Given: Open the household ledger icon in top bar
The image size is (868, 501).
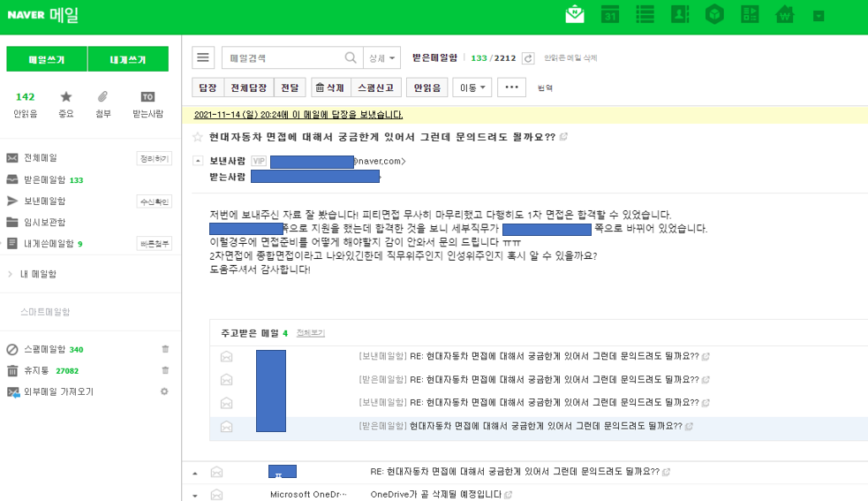Looking at the screenshot, I should pyautogui.click(x=785, y=14).
